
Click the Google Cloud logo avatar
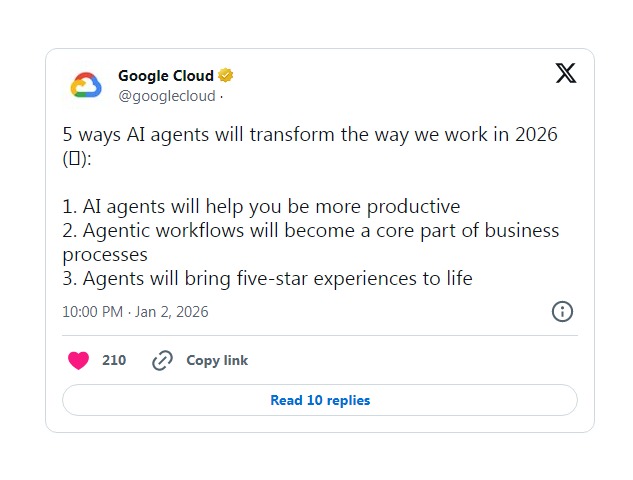pos(86,86)
